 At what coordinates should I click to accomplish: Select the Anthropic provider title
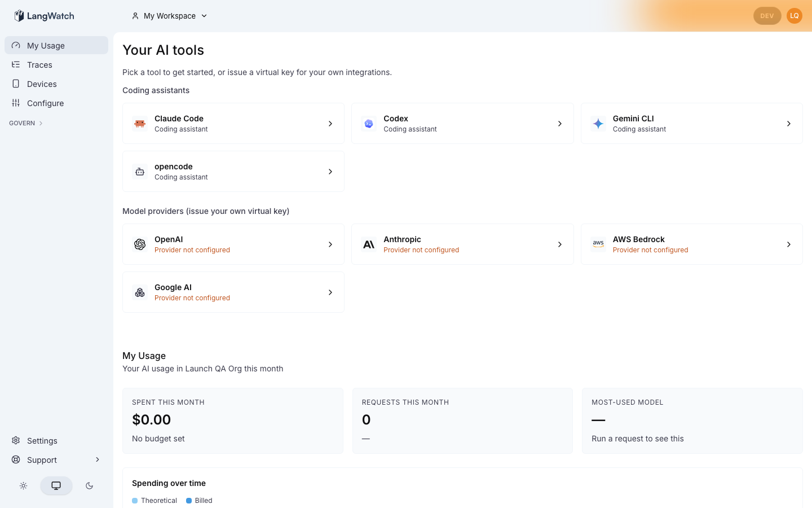pyautogui.click(x=402, y=239)
